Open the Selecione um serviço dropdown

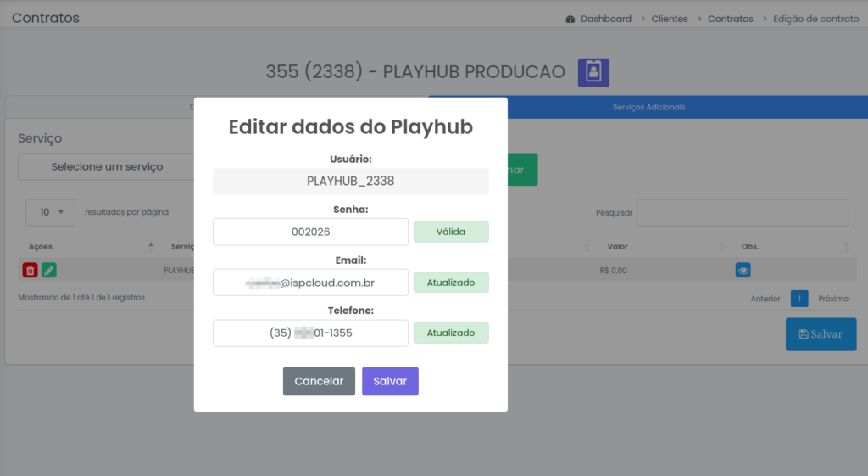[107, 167]
